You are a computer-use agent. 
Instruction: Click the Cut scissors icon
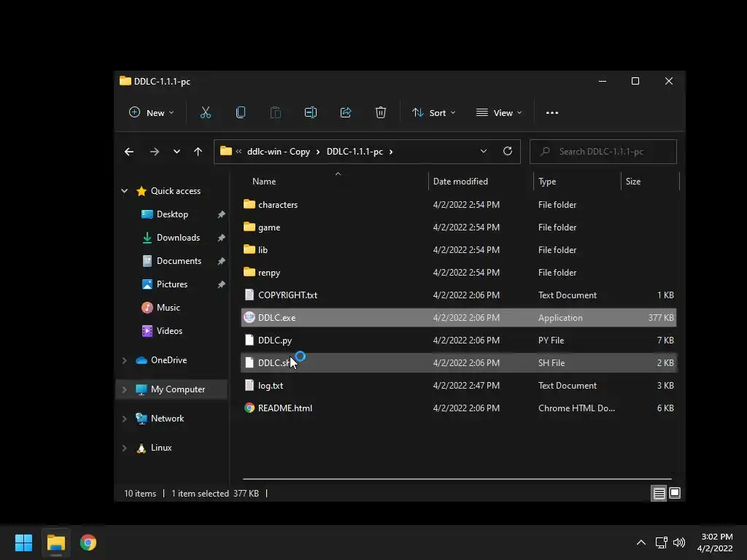coord(205,113)
